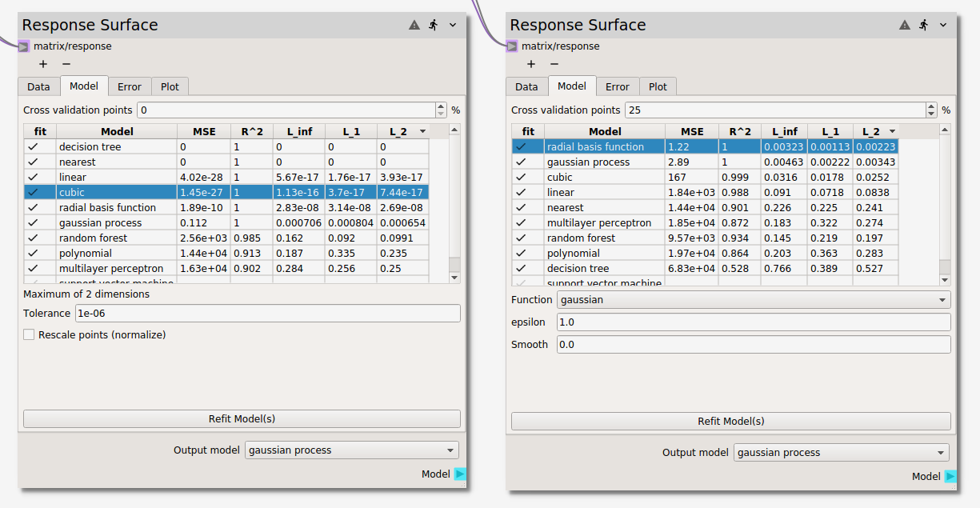
Task: Click the right panel Model output port
Action: 950,477
